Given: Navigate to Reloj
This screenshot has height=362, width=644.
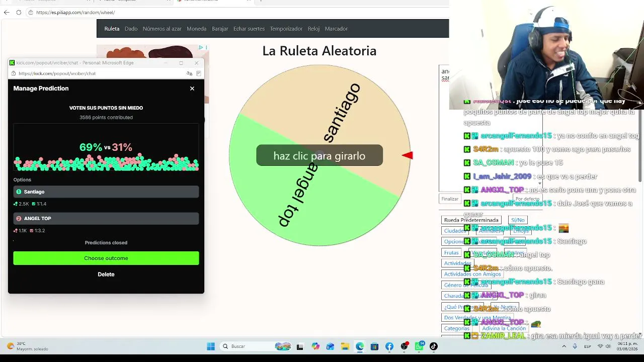Looking at the screenshot, I should (x=313, y=29).
